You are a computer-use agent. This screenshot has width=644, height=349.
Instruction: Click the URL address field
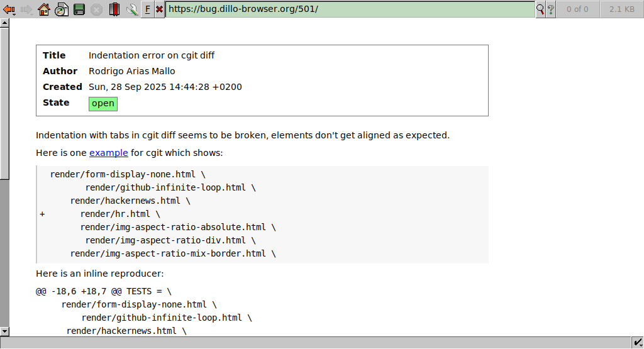coord(349,9)
